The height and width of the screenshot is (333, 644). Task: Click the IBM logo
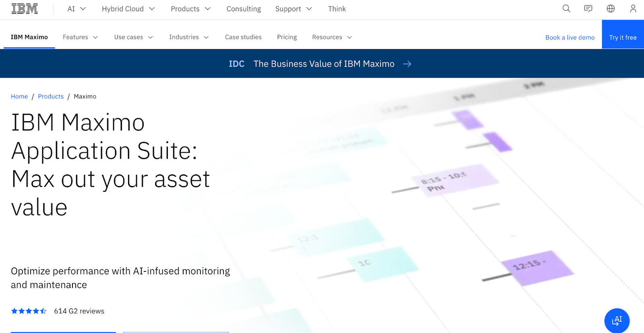pos(25,8)
